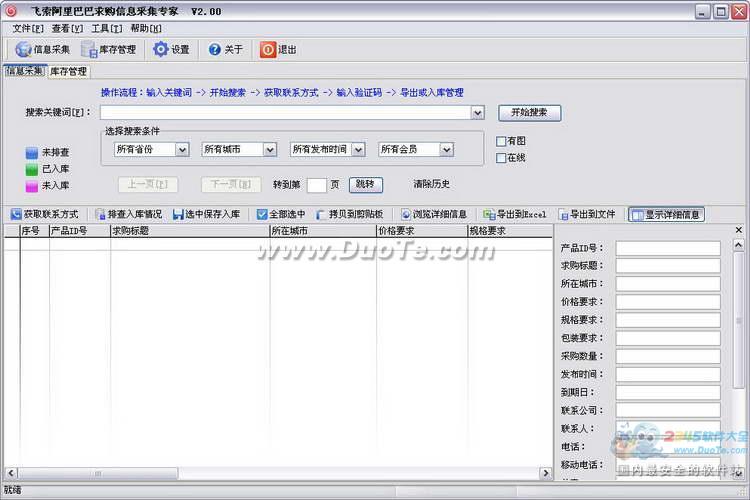Click the 跳转 button
Image resolution: width=750 pixels, height=500 pixels.
click(x=365, y=184)
